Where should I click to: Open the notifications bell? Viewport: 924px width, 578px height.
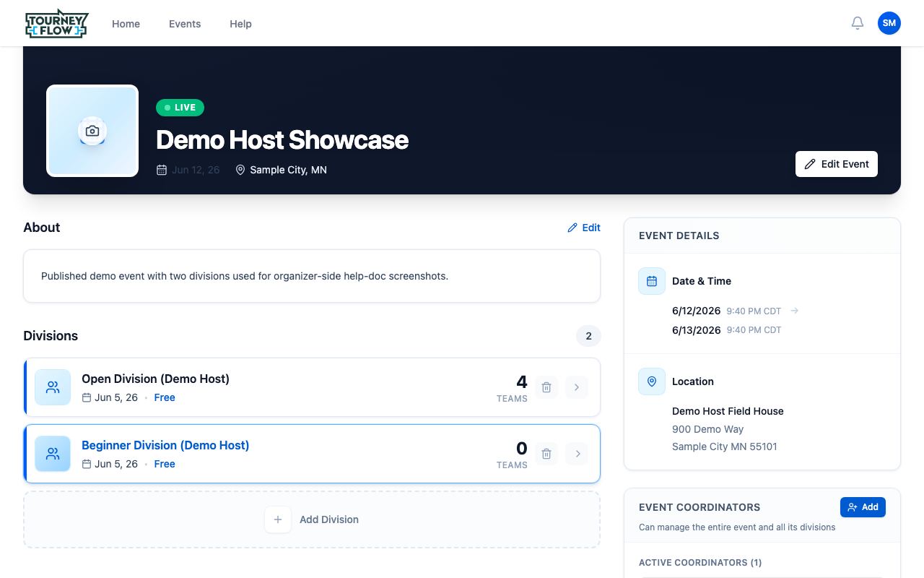pos(858,23)
